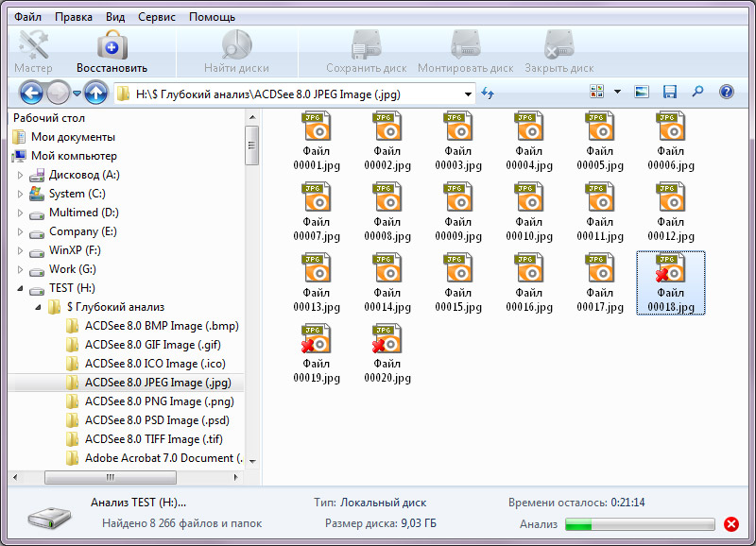Collapse the $ Глубокий анализ folder node

(x=38, y=307)
